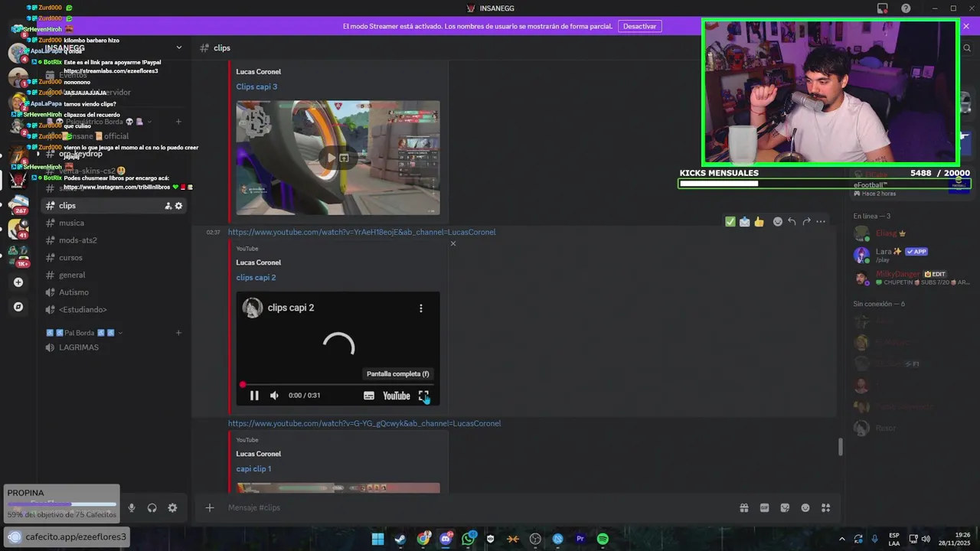
Task: React with the thumbs up emoji
Action: [759, 222]
